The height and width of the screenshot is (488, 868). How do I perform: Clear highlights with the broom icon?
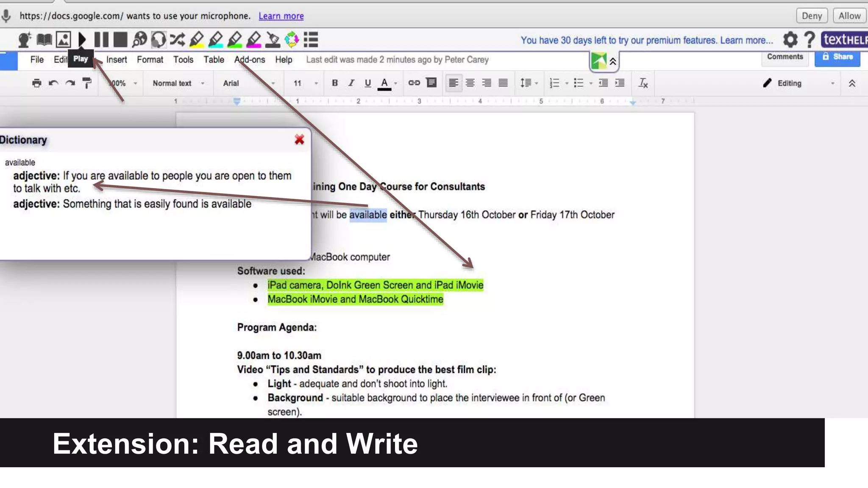tap(273, 40)
